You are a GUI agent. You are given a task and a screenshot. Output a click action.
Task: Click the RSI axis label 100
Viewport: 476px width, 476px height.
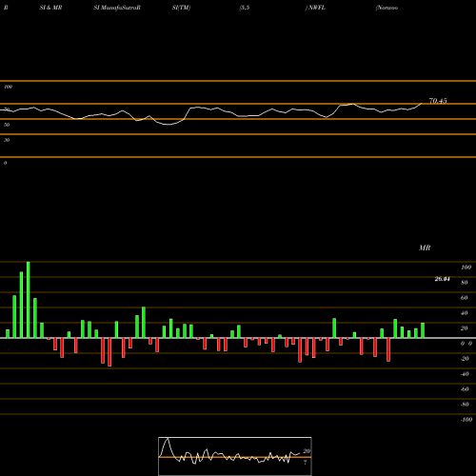(x=9, y=87)
